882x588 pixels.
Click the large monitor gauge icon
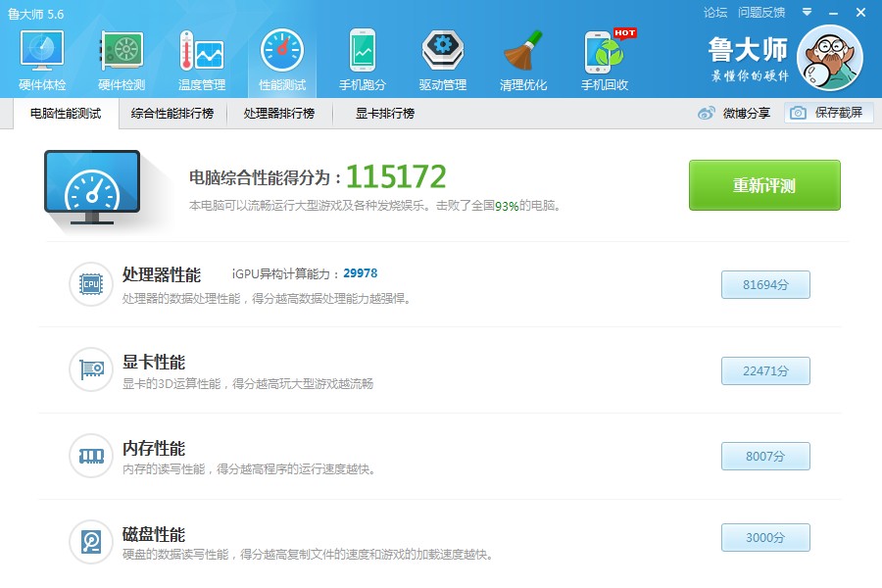click(92, 188)
